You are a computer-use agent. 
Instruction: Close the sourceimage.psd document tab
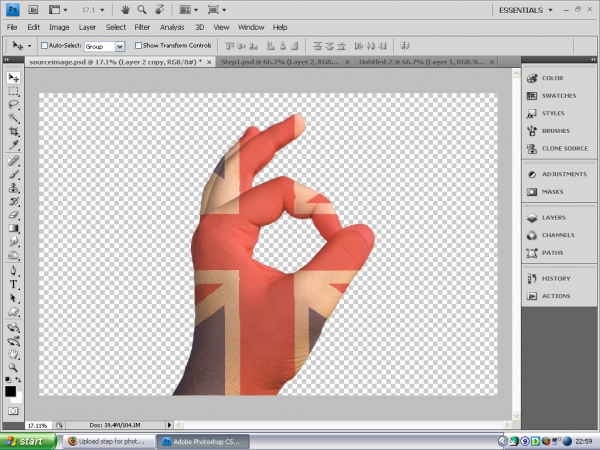point(209,62)
